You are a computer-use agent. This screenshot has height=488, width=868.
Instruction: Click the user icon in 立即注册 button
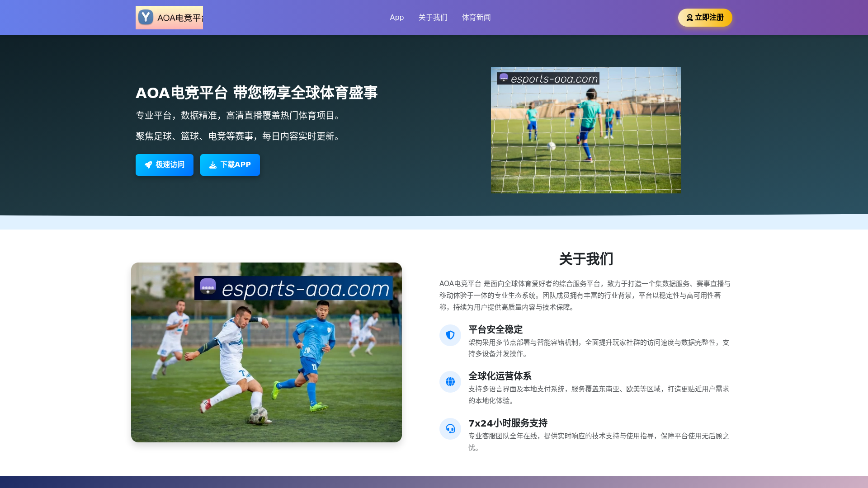689,18
